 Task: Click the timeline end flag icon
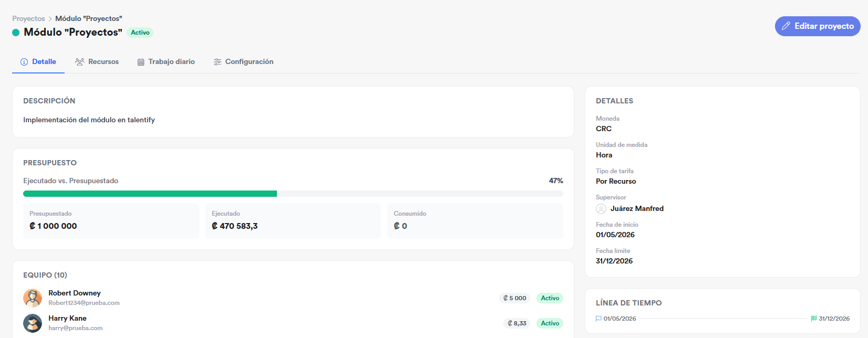(814, 319)
